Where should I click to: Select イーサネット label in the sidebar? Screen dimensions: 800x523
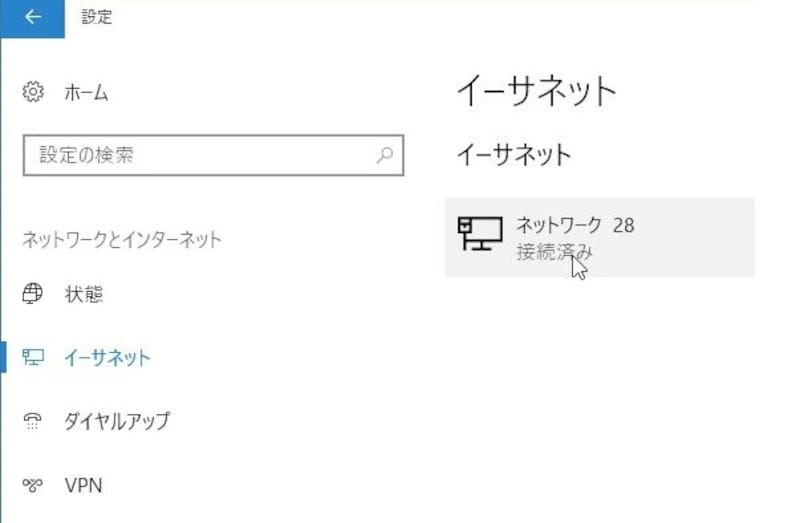[107, 357]
